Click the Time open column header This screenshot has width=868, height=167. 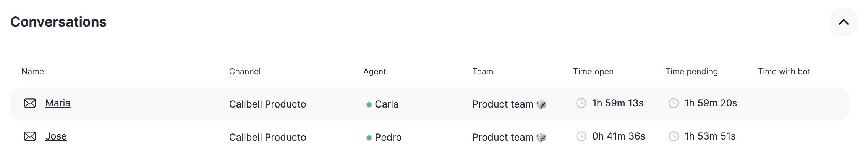593,71
